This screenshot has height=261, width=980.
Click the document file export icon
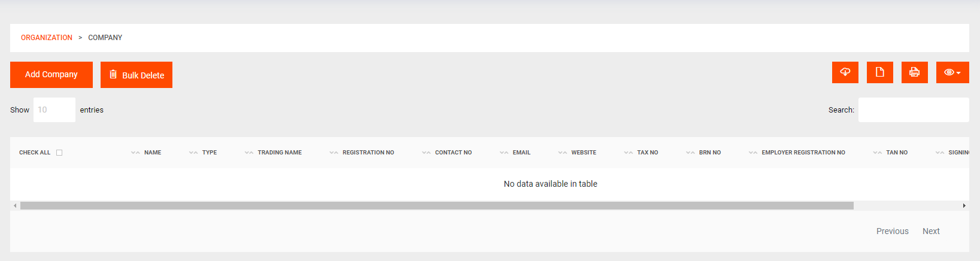[879, 72]
